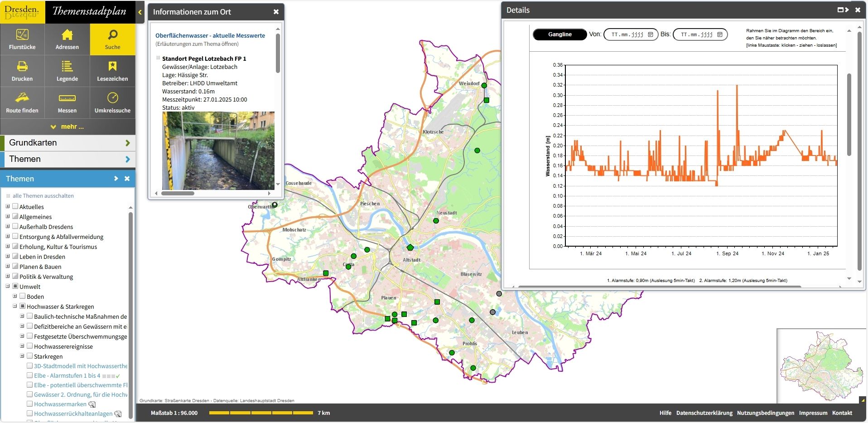
Task: Activate the Umkreissuche tool
Action: click(x=112, y=102)
